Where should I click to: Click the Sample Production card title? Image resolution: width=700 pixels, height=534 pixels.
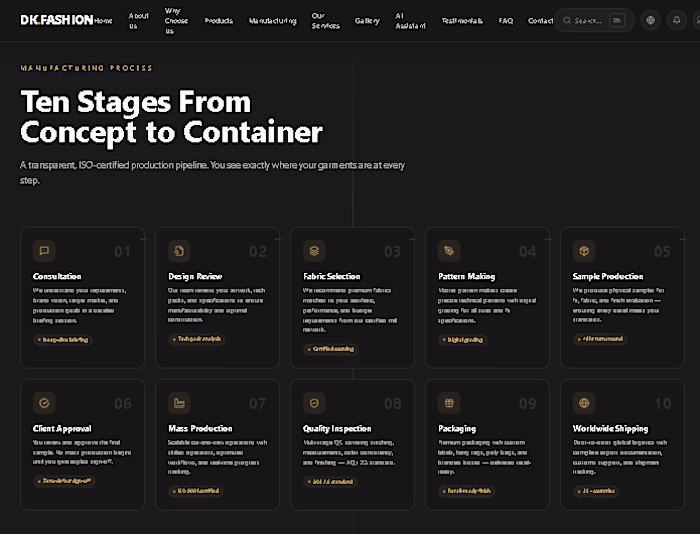(x=608, y=276)
